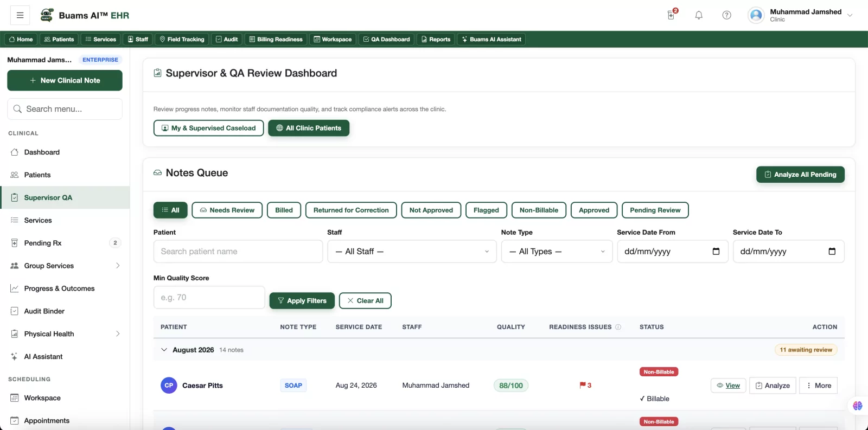This screenshot has width=868, height=430.
Task: Expand the Physical Health submenu chevron
Action: pos(118,334)
